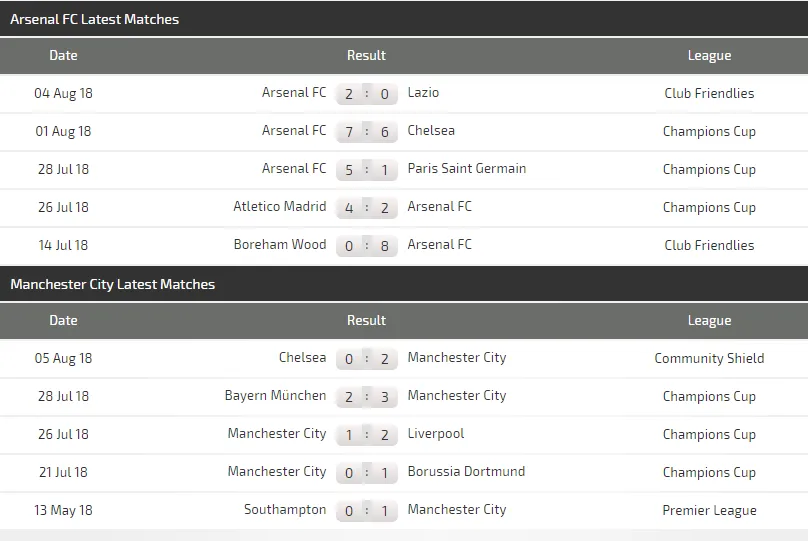Select Boreham Wood team name
Image resolution: width=808 pixels, height=541 pixels.
279,245
